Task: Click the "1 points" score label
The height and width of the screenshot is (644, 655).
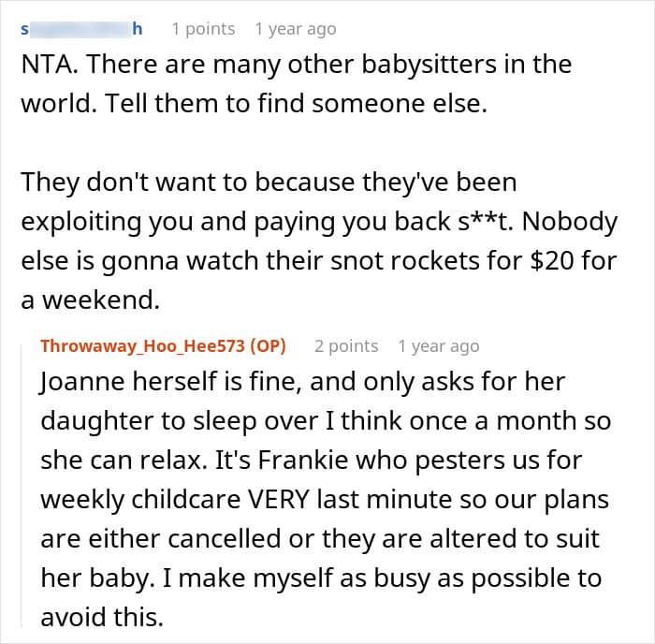Action: [x=203, y=29]
